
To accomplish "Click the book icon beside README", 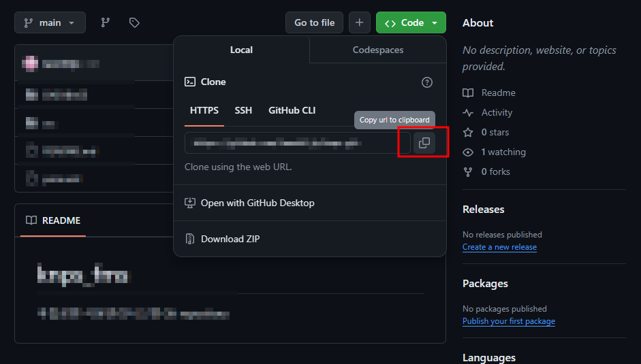I will (x=31, y=220).
